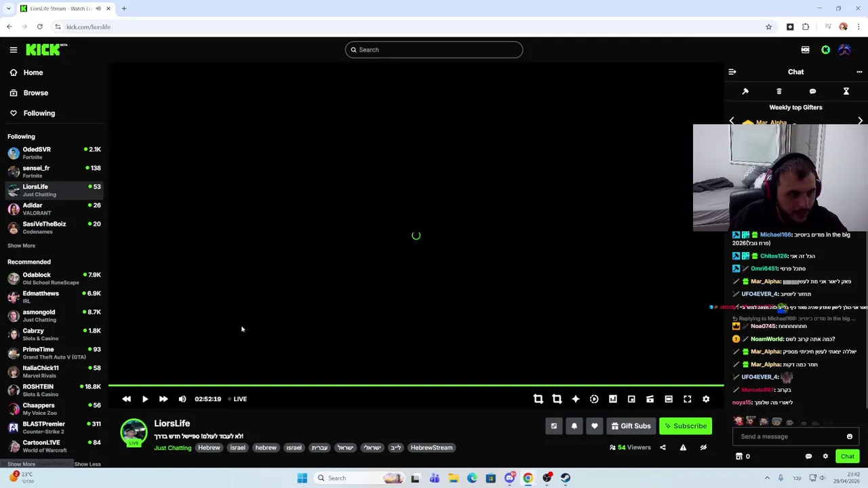The image size is (868, 488).
Task: Open the emoji picker in message box
Action: click(x=850, y=436)
